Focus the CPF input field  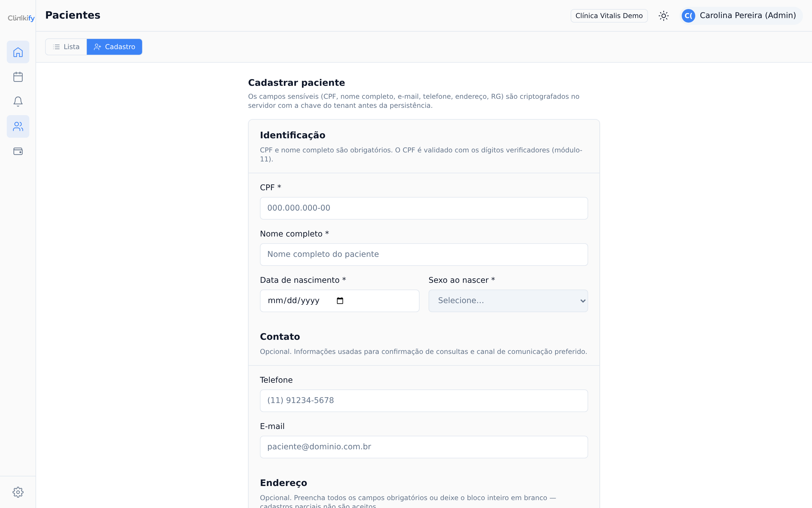pyautogui.click(x=424, y=208)
